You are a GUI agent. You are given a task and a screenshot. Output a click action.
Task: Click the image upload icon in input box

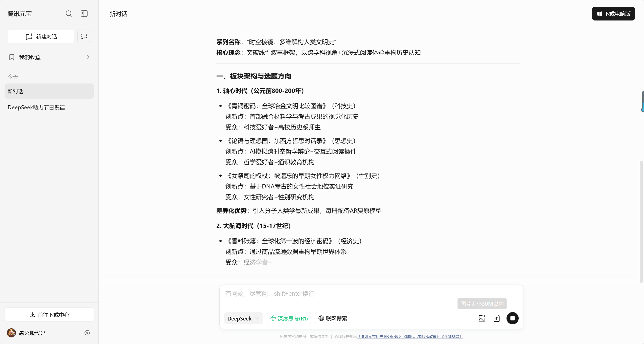pyautogui.click(x=482, y=318)
